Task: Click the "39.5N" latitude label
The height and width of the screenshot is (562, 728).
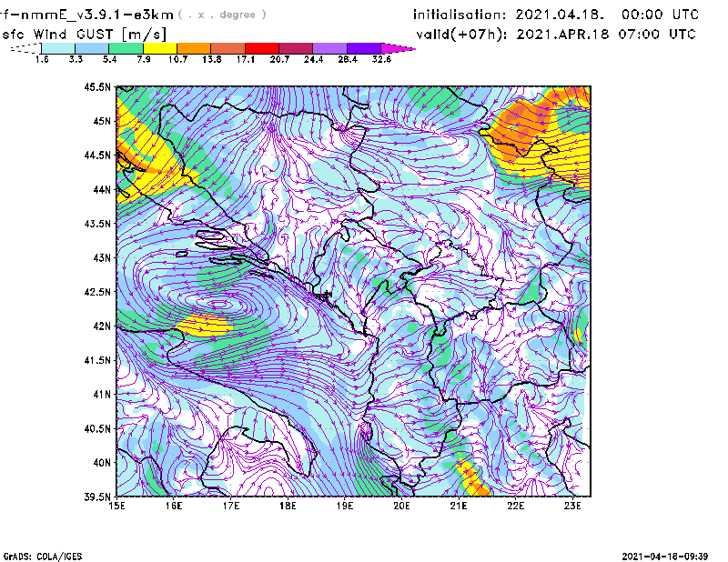Action: coord(97,497)
